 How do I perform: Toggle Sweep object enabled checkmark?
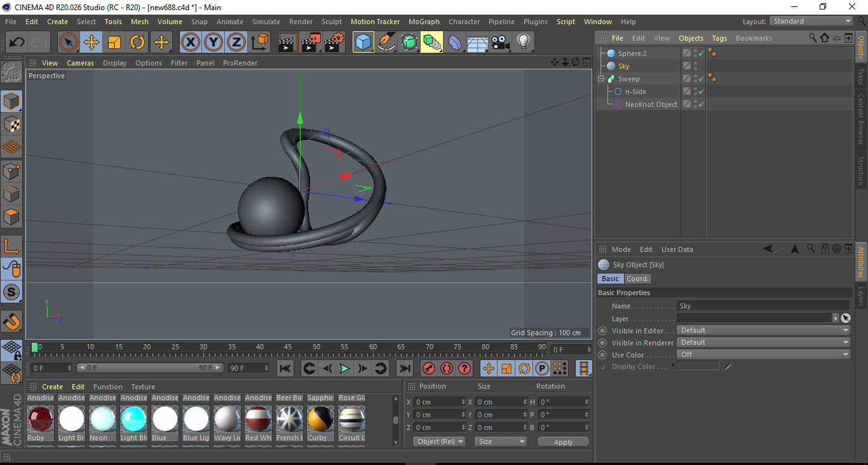[702, 79]
